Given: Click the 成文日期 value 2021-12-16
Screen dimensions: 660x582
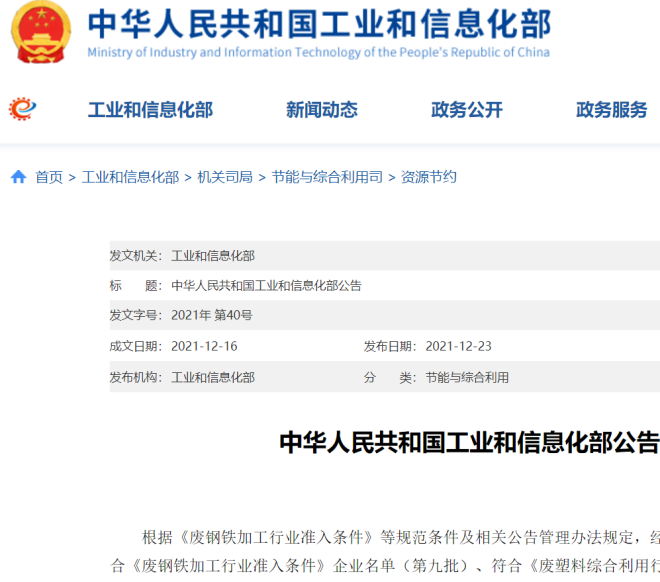Looking at the screenshot, I should (204, 347).
